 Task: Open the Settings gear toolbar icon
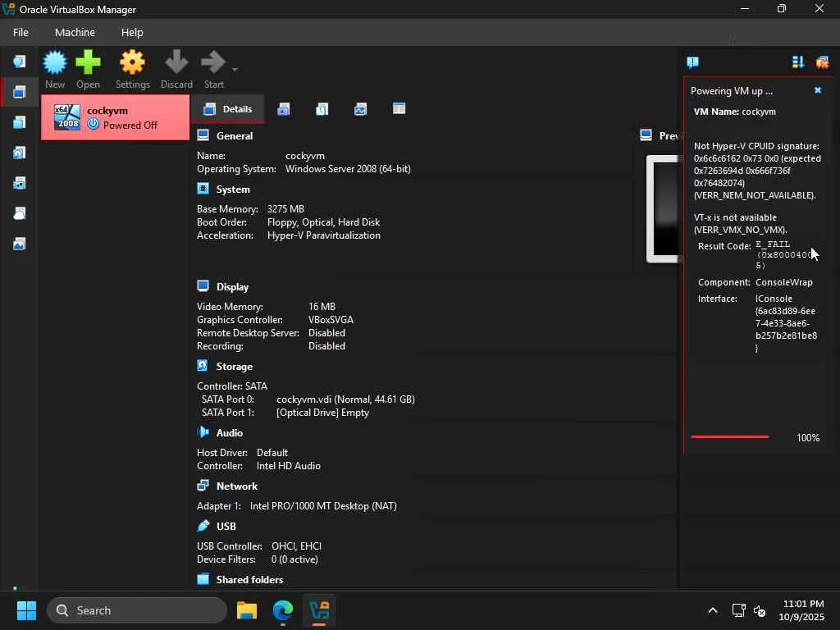coord(132,63)
